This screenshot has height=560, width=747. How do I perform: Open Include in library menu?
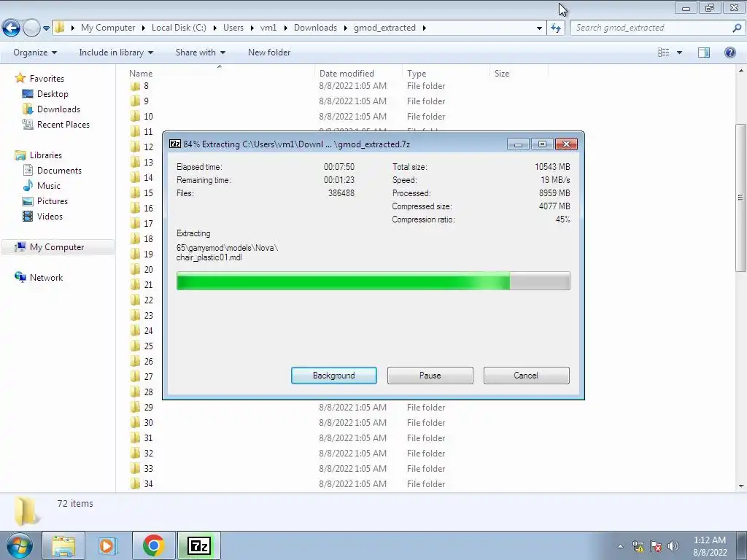tap(116, 52)
